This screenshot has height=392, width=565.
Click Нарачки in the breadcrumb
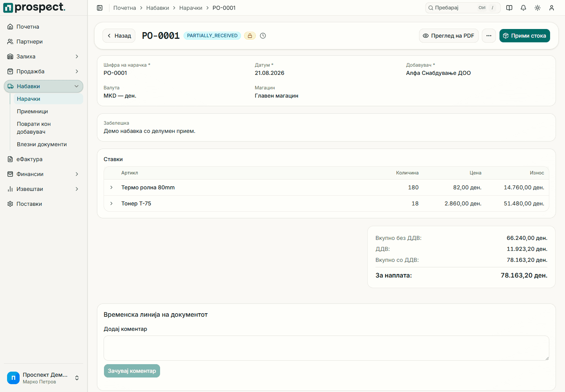[191, 8]
